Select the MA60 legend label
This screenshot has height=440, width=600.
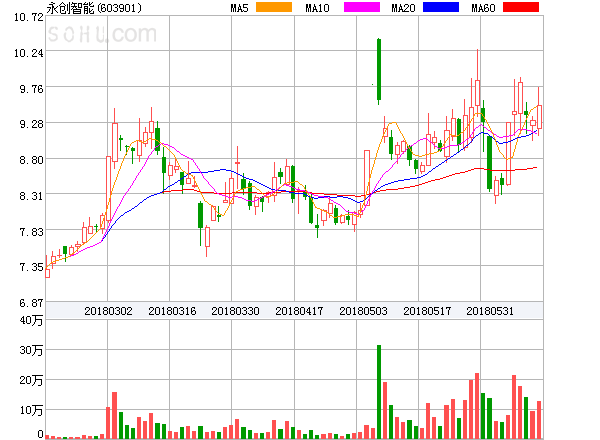(483, 8)
